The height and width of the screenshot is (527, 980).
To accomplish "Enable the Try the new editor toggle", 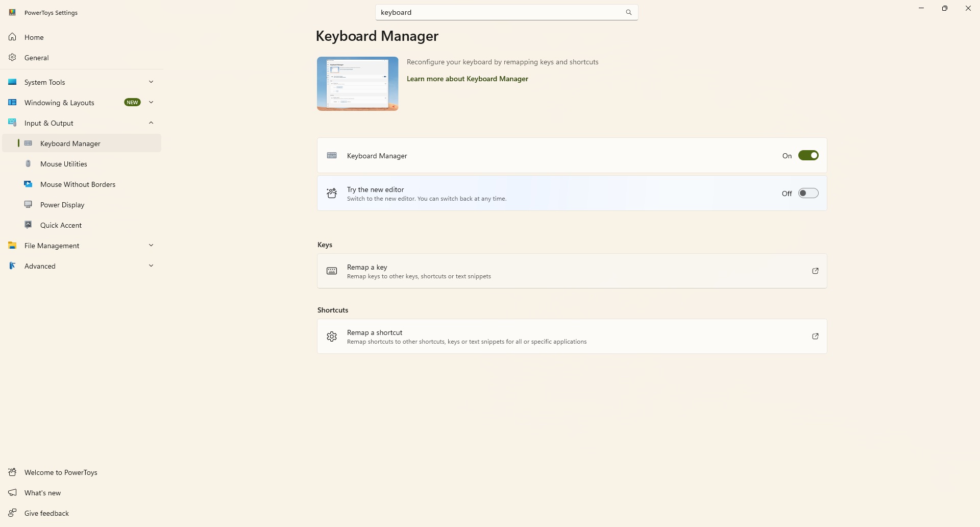I will click(x=808, y=193).
